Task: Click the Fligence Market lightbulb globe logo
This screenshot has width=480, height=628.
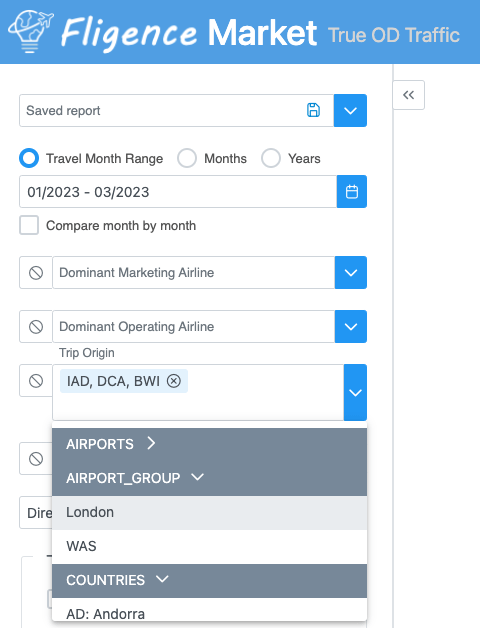Action: (30, 31)
